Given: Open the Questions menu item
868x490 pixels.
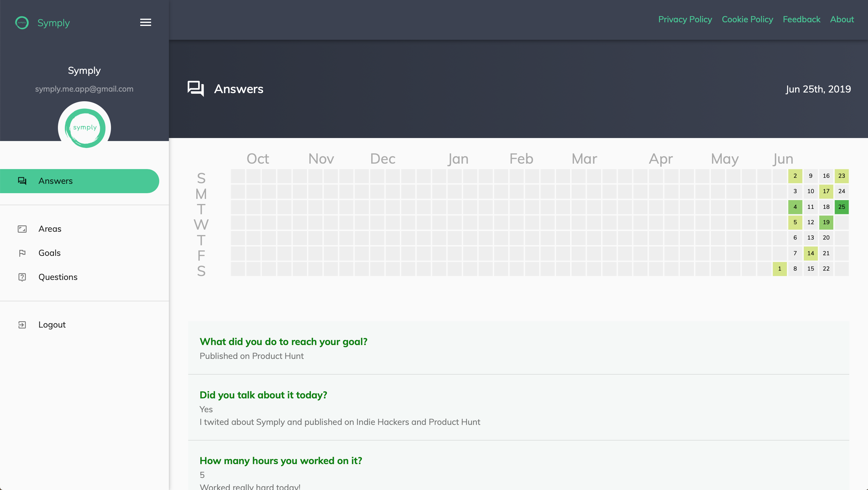Looking at the screenshot, I should [58, 277].
